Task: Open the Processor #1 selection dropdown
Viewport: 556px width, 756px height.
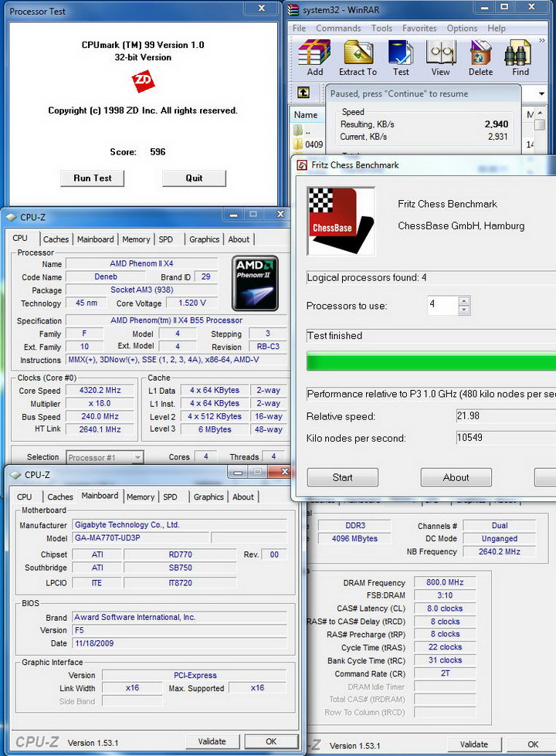Action: tap(137, 457)
